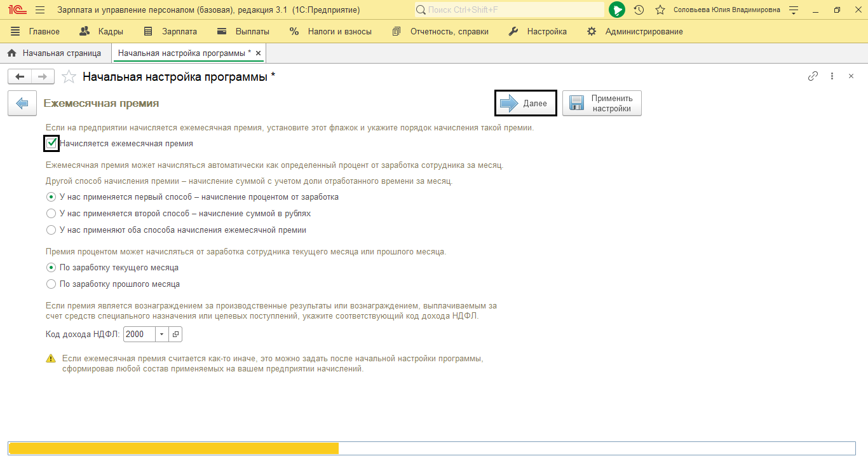Open the 1C main menu hamburger icon

click(40, 10)
